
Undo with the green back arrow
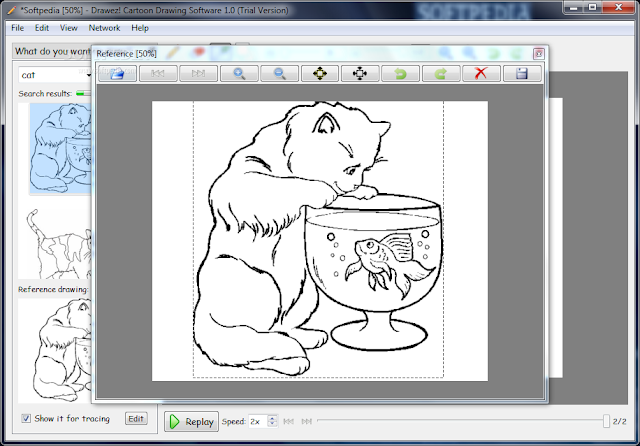tap(400, 73)
